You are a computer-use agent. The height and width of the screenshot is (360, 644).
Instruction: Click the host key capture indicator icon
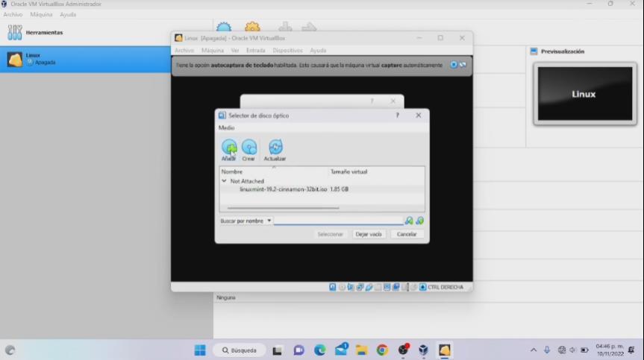[422, 287]
